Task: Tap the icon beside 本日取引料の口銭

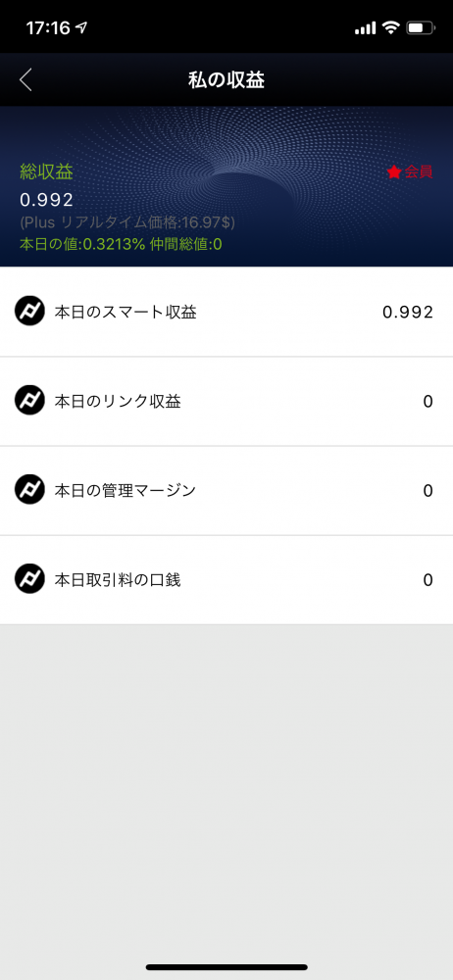Action: [x=29, y=580]
